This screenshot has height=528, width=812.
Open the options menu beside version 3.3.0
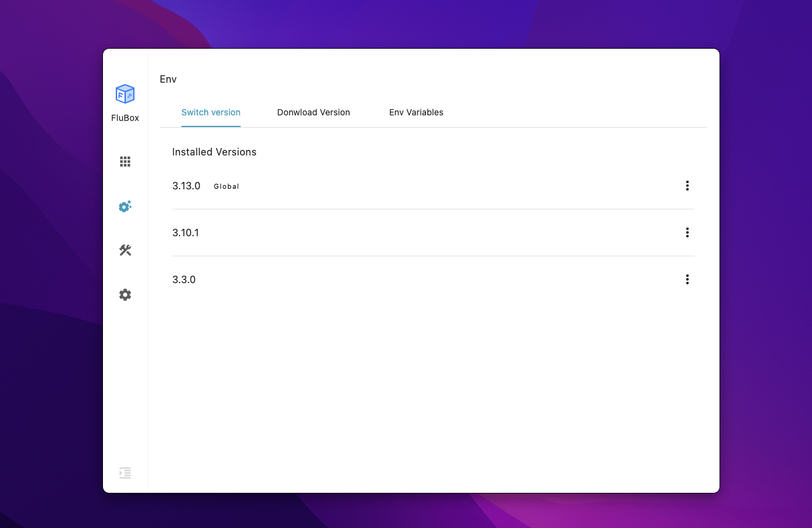click(x=687, y=279)
